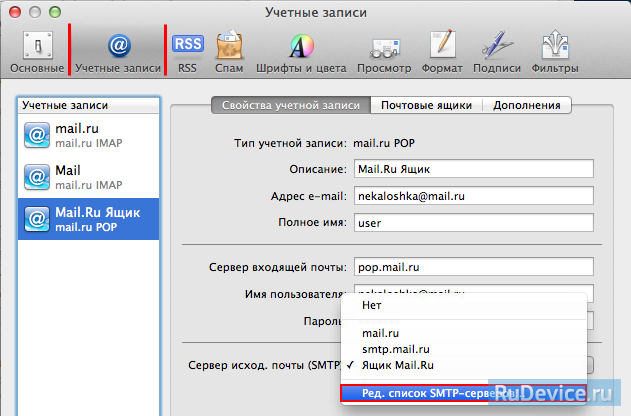Choose mail.ru in SMTP server menu

click(x=464, y=333)
